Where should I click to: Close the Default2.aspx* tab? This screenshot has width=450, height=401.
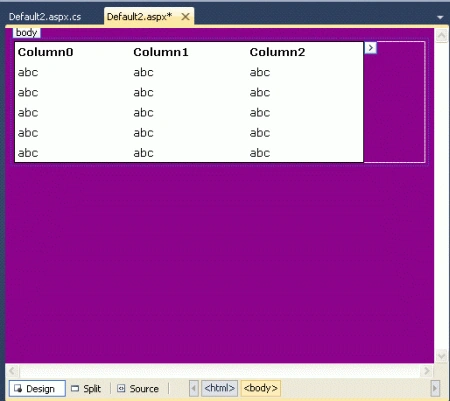pos(185,16)
